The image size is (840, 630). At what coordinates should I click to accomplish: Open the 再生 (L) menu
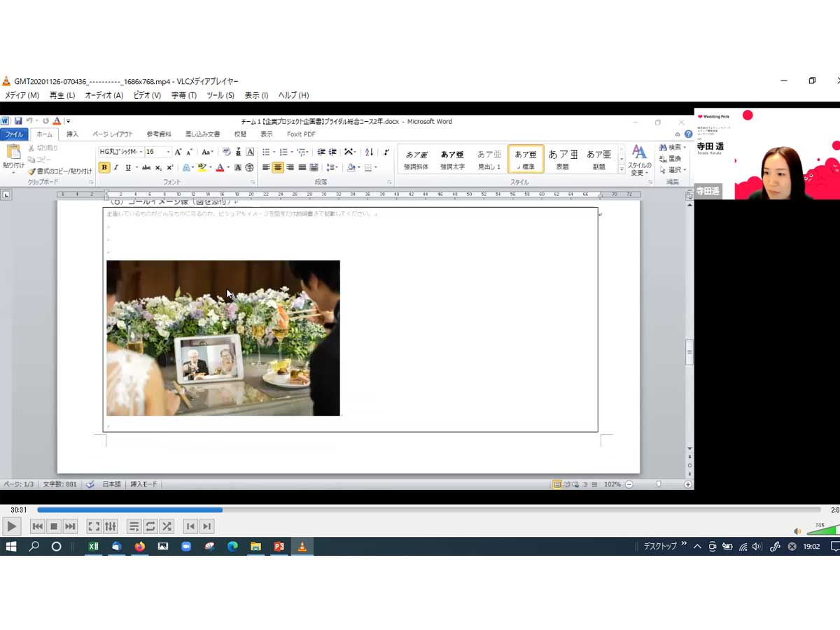62,95
